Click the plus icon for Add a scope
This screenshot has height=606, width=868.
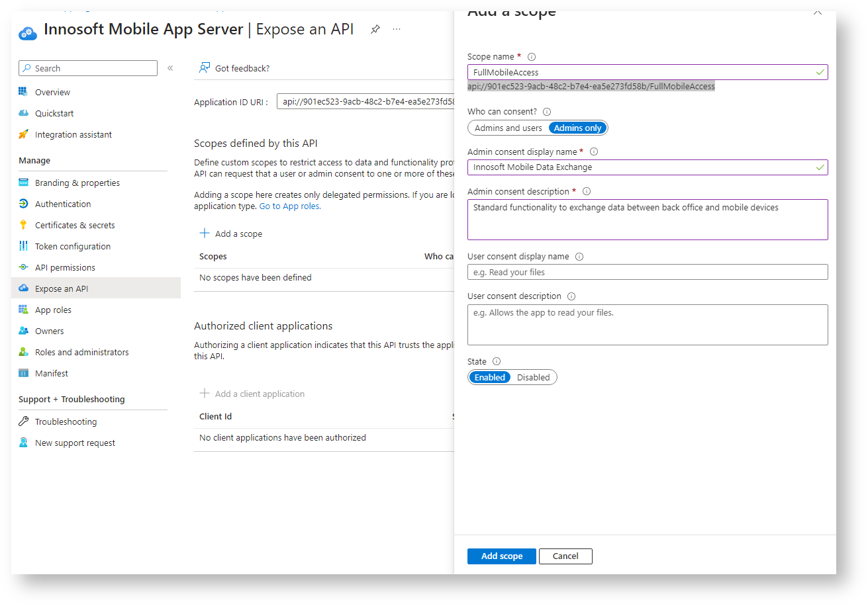pyautogui.click(x=205, y=234)
